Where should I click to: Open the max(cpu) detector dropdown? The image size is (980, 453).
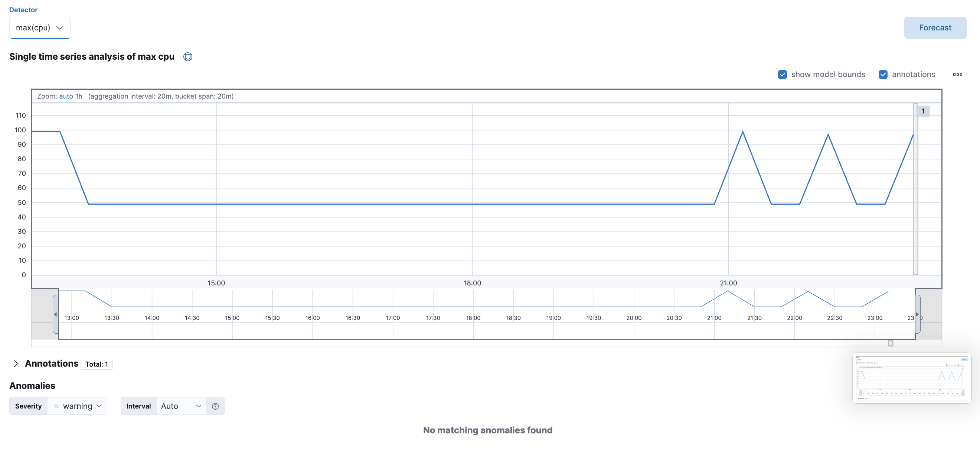(40, 28)
